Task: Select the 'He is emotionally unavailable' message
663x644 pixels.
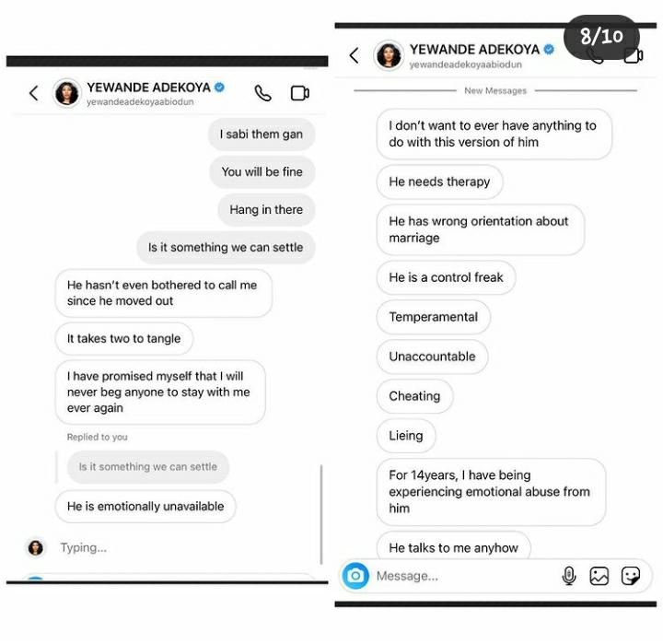Action: (145, 507)
